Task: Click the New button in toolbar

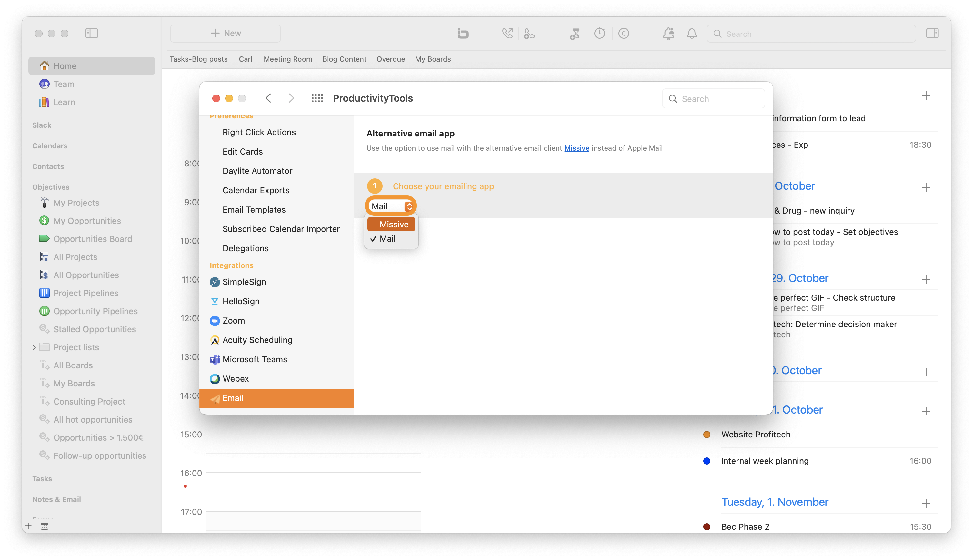Action: click(226, 34)
